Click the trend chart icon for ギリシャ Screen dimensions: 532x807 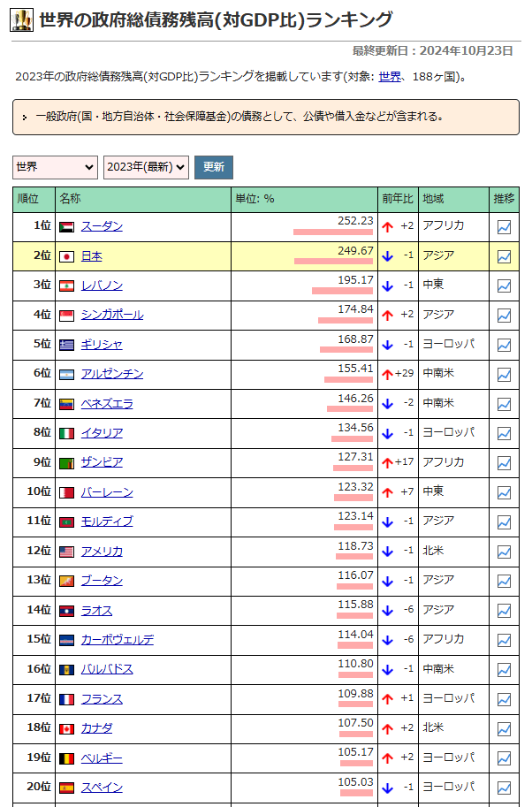point(504,345)
